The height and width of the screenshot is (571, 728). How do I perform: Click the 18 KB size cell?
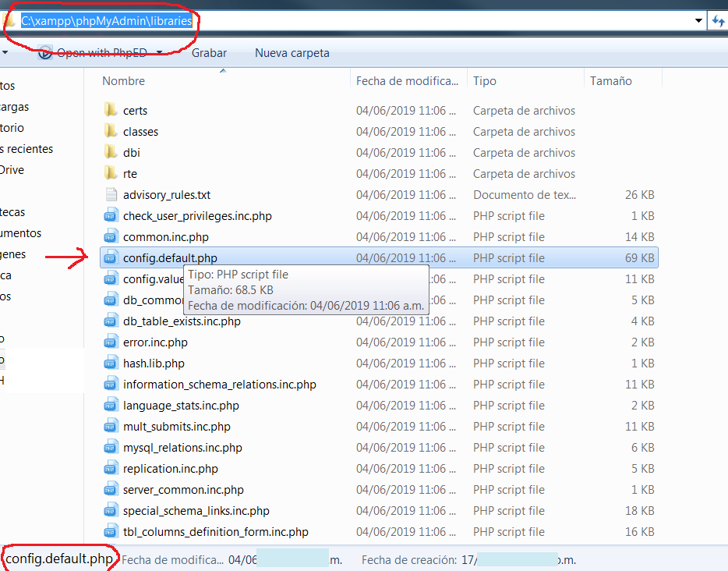click(x=639, y=511)
